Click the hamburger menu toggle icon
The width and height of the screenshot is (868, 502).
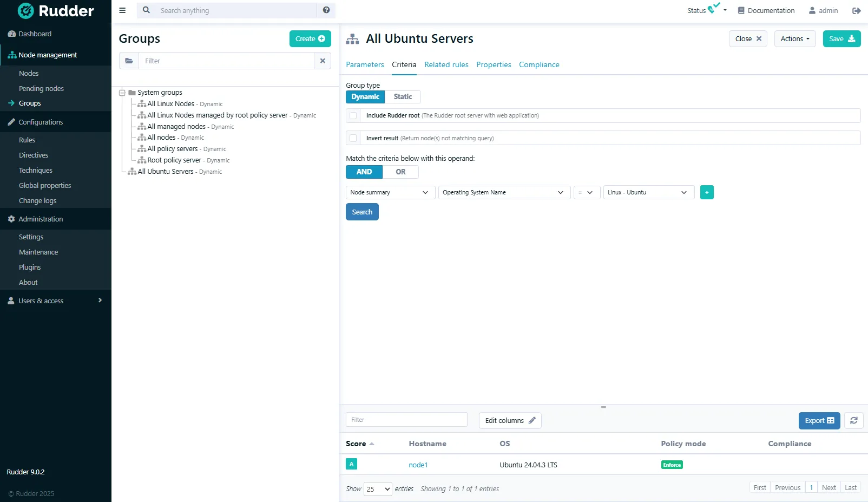(x=122, y=10)
